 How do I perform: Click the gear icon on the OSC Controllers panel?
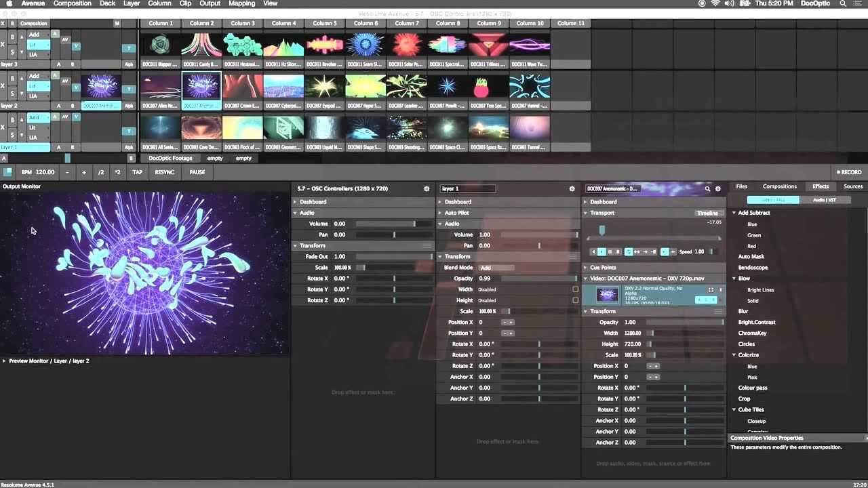(427, 188)
